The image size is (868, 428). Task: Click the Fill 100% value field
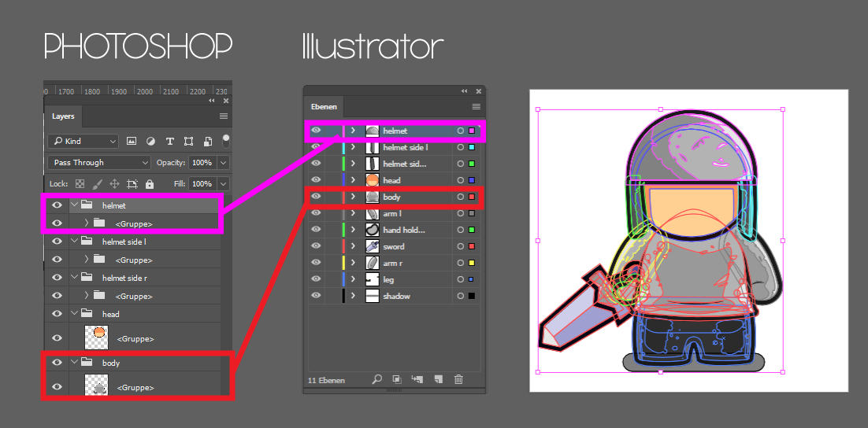[203, 183]
